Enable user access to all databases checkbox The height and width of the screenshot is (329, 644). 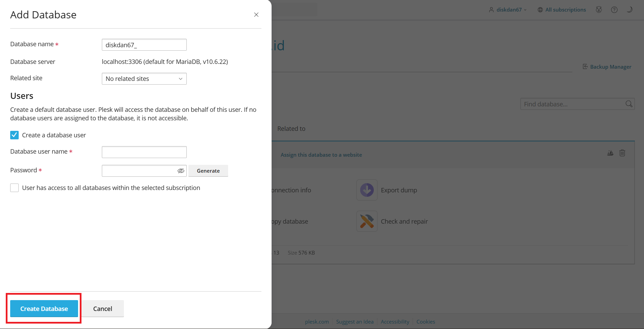point(14,188)
